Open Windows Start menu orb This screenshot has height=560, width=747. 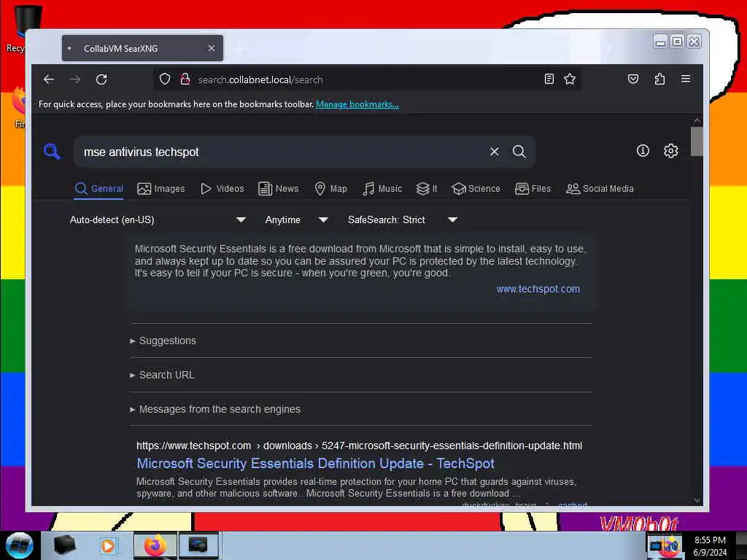pos(19,545)
